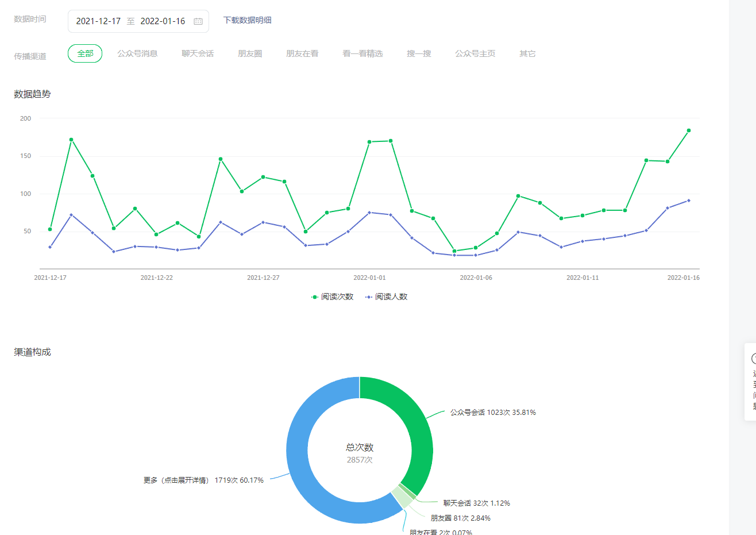Click 下载数据明细 link
756x535 pixels.
[x=247, y=20]
